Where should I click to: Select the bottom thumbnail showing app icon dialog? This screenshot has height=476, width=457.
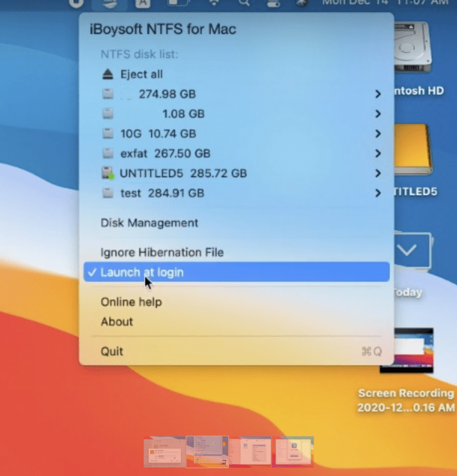(x=293, y=452)
